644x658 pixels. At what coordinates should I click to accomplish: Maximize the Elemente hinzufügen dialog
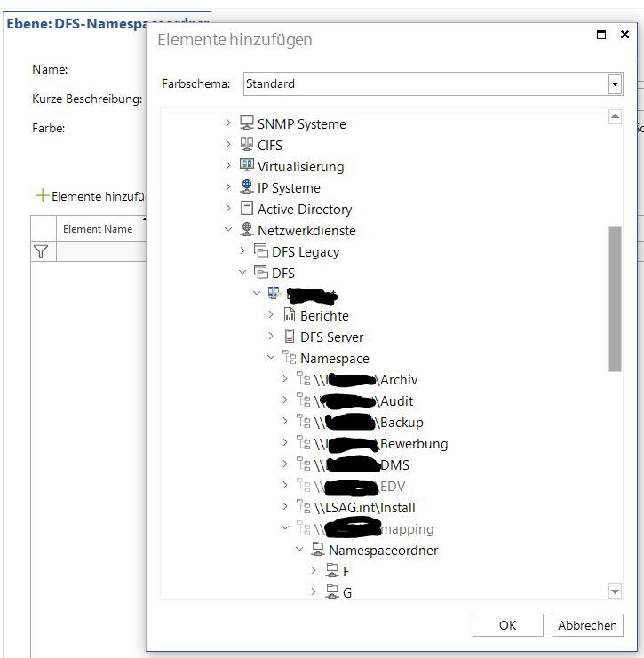[601, 35]
